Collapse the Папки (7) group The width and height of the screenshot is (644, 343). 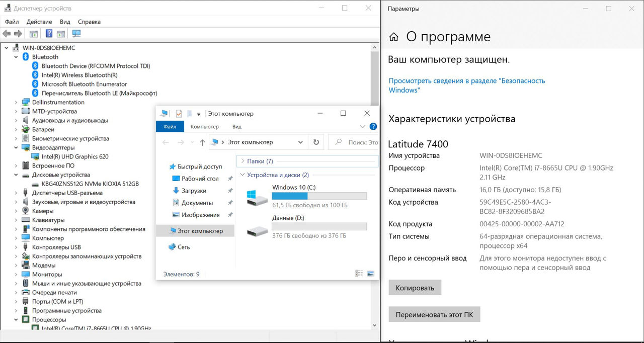tap(243, 161)
